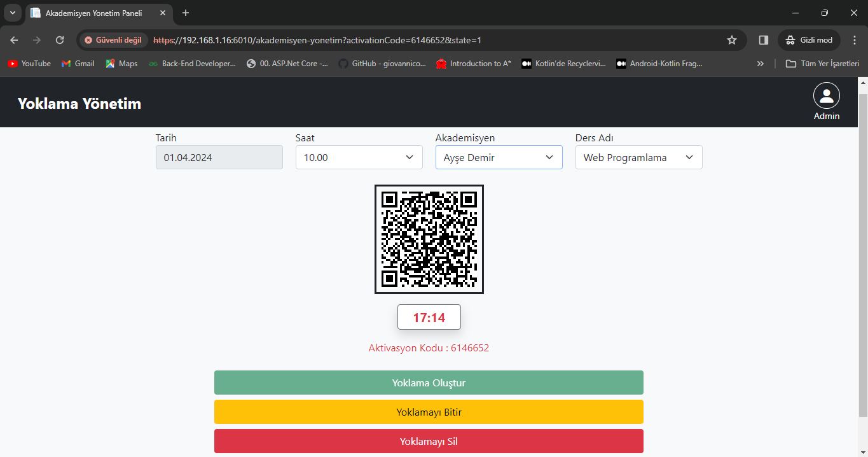Click the Tarih date field
Screen dimensions: 868x457
(x=219, y=157)
